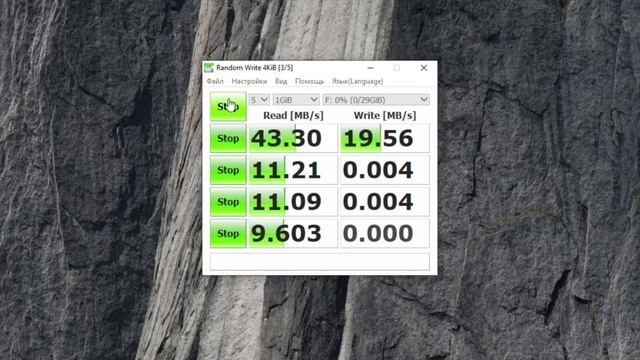This screenshot has height=360, width=640.
Task: Click the 11.09 read result value
Action: point(293,202)
